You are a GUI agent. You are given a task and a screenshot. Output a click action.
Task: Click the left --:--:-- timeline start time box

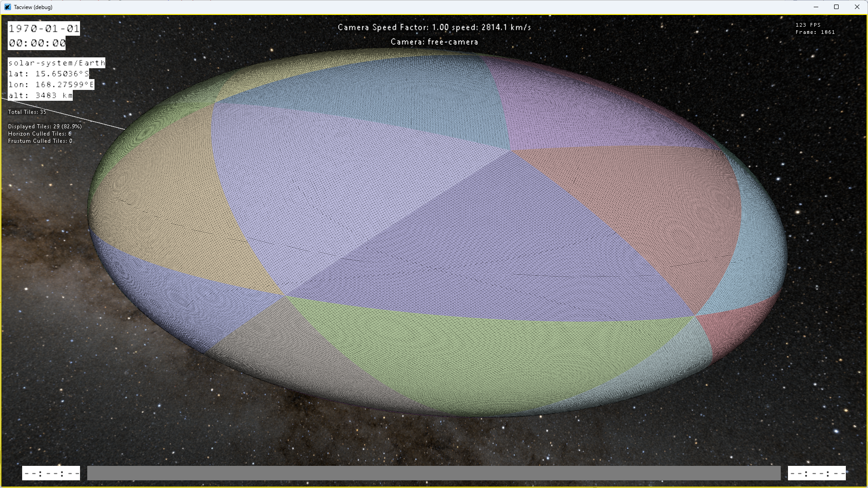[51, 474]
